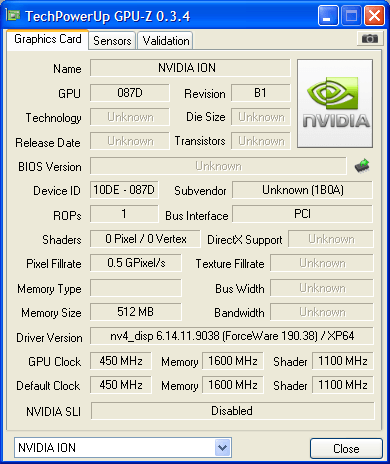Click the Device ID field 10DE - 087D
Viewport: 390px width, 464px height.
click(x=124, y=190)
